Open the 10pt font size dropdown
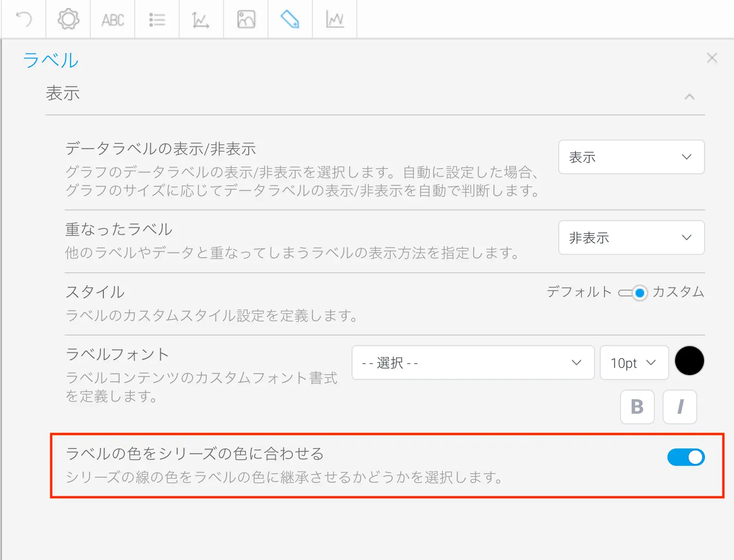 [x=634, y=363]
